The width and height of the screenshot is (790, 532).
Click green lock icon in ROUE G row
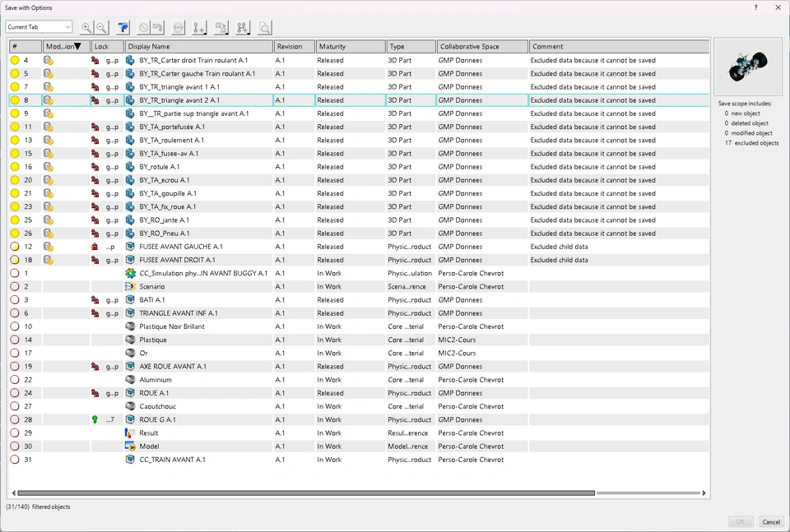[x=95, y=419]
